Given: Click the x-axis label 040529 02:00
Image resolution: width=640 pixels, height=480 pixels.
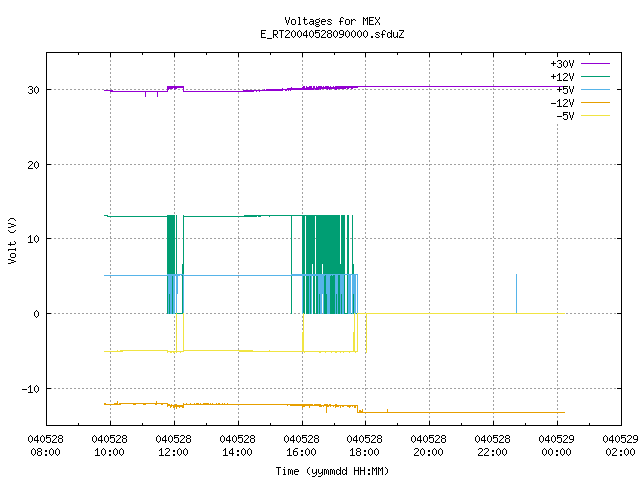Looking at the screenshot, I should click(x=620, y=446).
